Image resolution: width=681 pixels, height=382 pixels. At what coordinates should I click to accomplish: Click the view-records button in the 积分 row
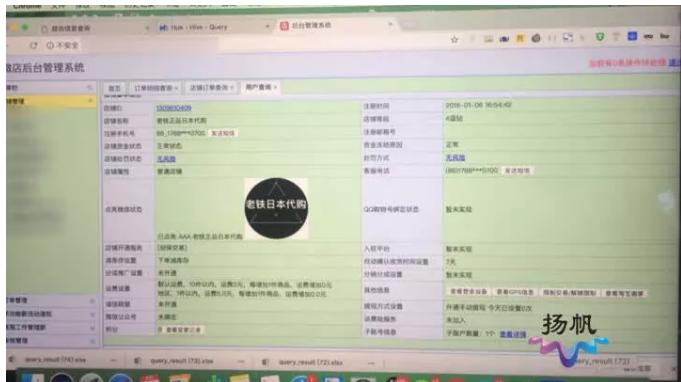(x=183, y=330)
